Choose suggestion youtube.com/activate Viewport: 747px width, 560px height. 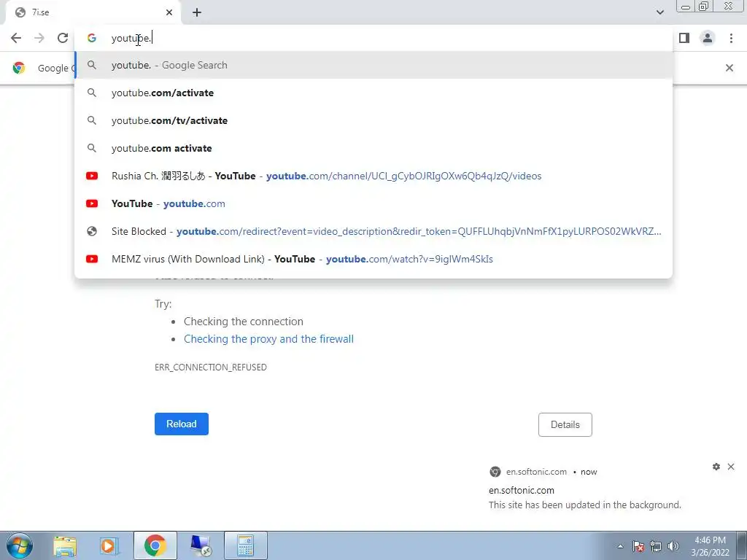pyautogui.click(x=373, y=93)
